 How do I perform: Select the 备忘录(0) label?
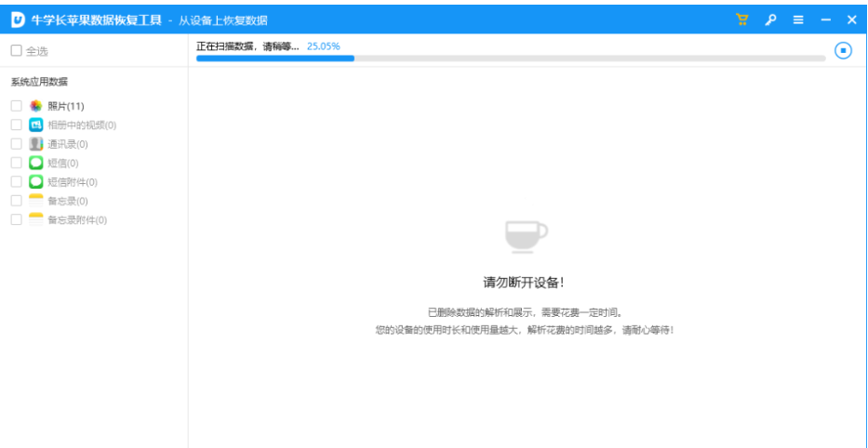click(68, 201)
